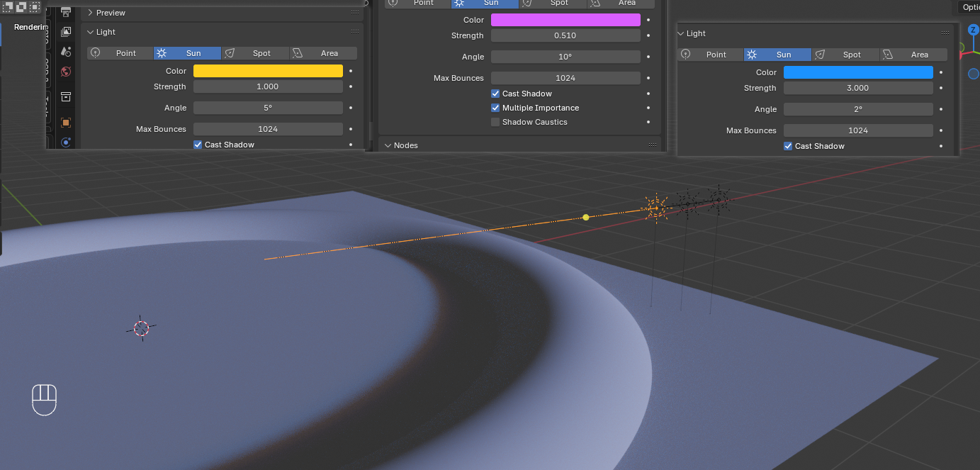Set the blue light's type to Area

coord(913,55)
